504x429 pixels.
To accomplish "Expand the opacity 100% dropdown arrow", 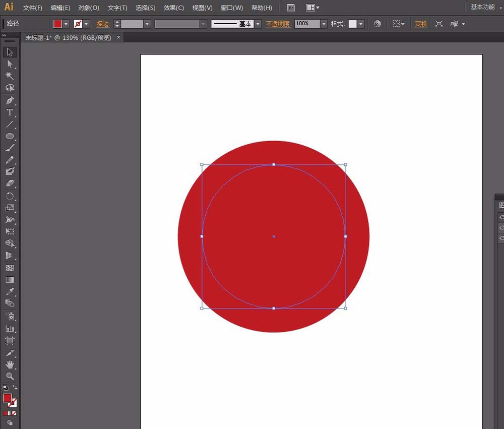I will tap(324, 24).
